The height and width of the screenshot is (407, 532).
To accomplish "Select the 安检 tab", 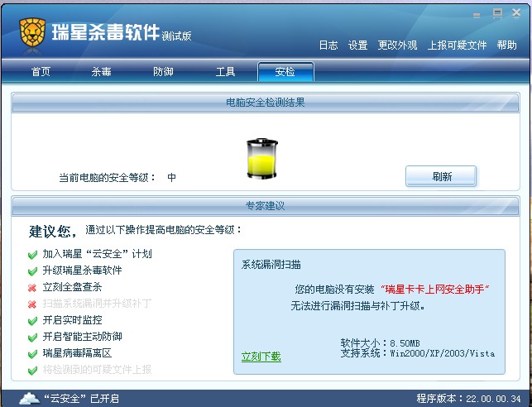I will [x=285, y=72].
